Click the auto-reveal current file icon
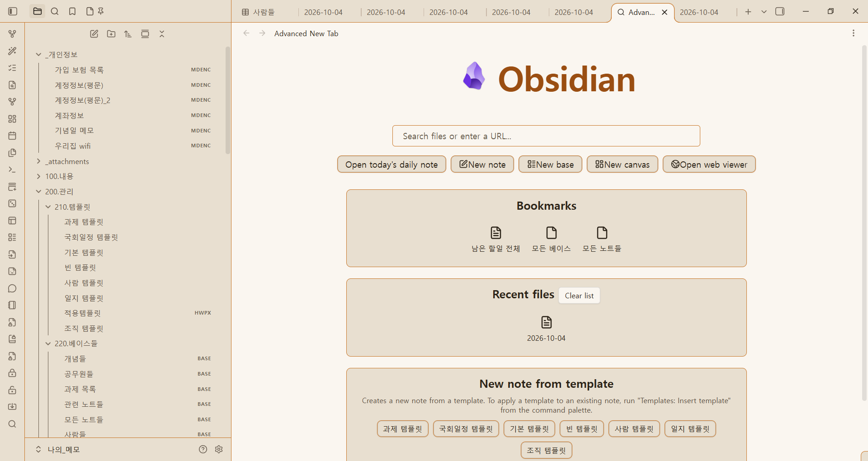Screen dimensions: 868x461 click(145, 34)
